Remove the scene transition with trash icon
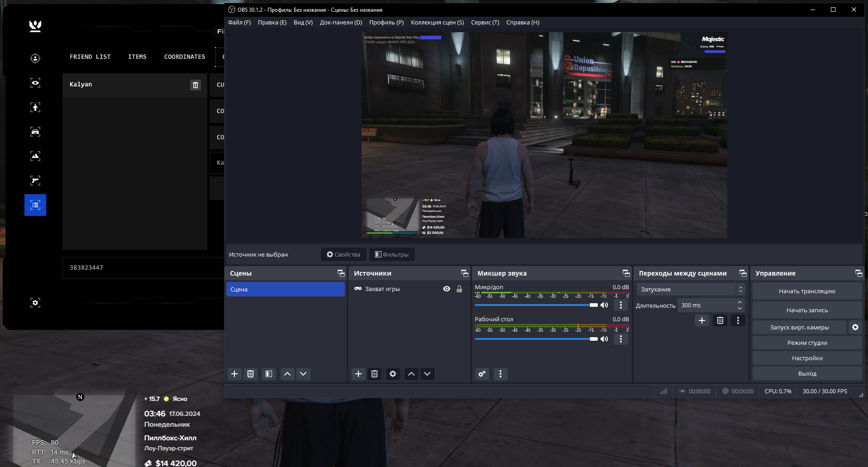Image resolution: width=868 pixels, height=467 pixels. (720, 320)
